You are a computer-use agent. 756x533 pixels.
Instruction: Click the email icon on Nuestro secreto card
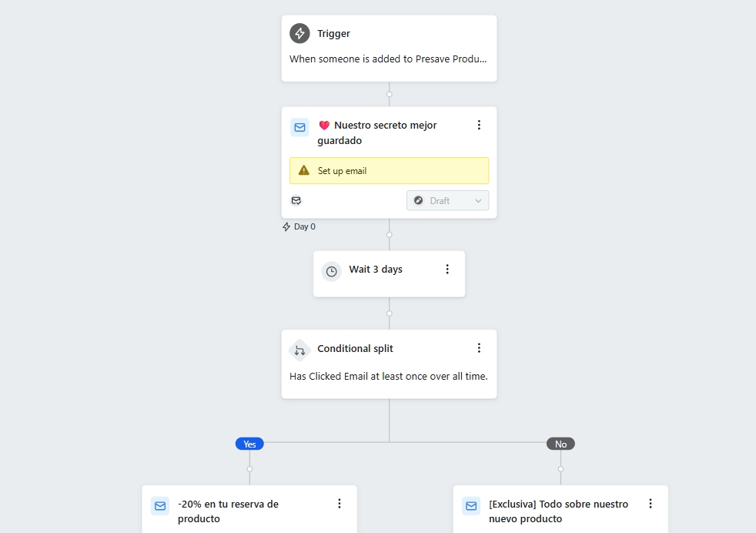tap(299, 128)
